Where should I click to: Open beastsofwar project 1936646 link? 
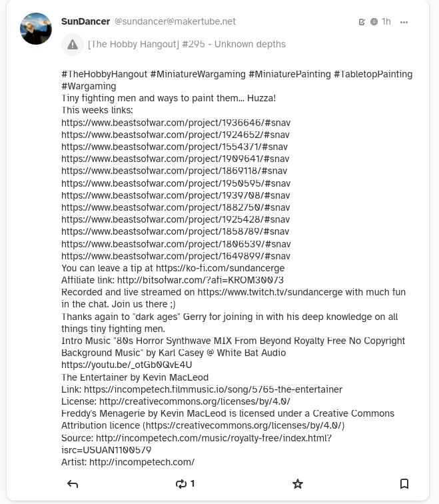click(175, 123)
